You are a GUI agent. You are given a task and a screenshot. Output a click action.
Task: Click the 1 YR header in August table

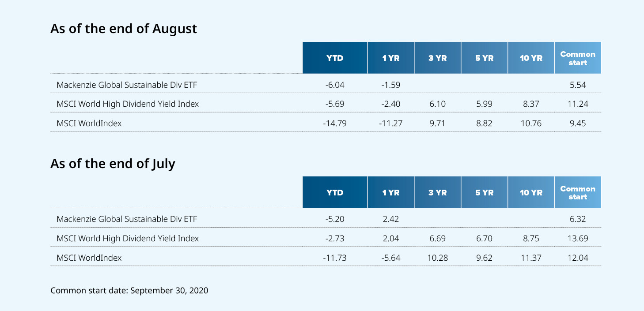391,58
